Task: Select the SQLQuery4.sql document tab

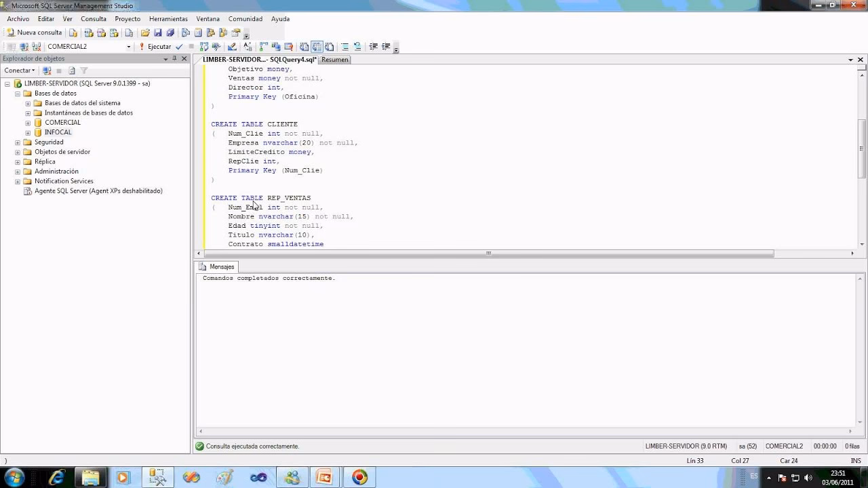Action: pyautogui.click(x=260, y=60)
